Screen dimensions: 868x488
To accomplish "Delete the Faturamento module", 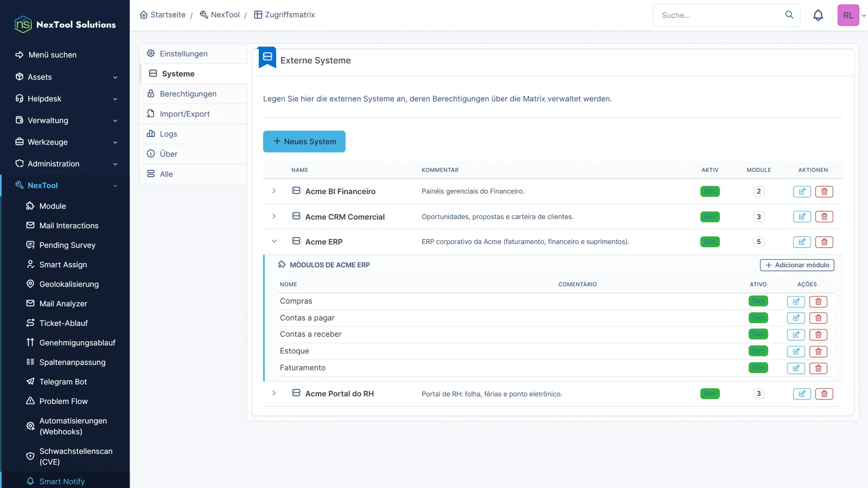I will tap(818, 368).
